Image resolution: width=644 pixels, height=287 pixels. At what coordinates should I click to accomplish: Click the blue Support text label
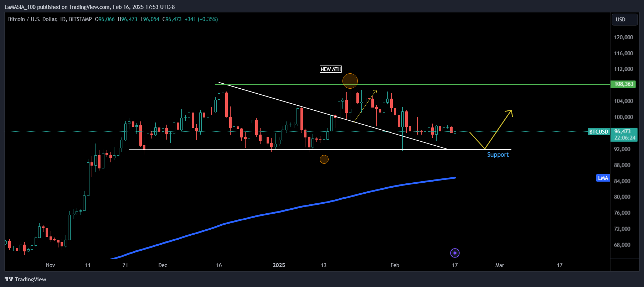[x=498, y=155]
